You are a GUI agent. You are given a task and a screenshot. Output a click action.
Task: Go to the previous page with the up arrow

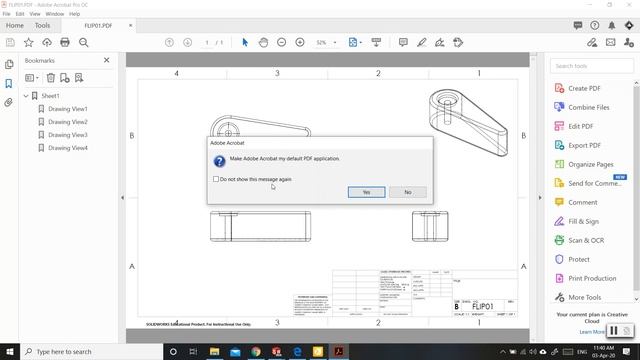point(169,42)
